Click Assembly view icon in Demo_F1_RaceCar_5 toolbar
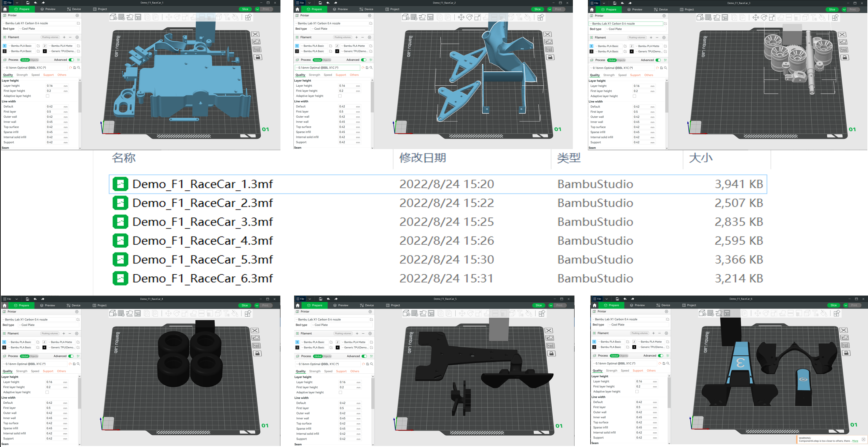The width and height of the screenshot is (868, 447). [x=542, y=313]
